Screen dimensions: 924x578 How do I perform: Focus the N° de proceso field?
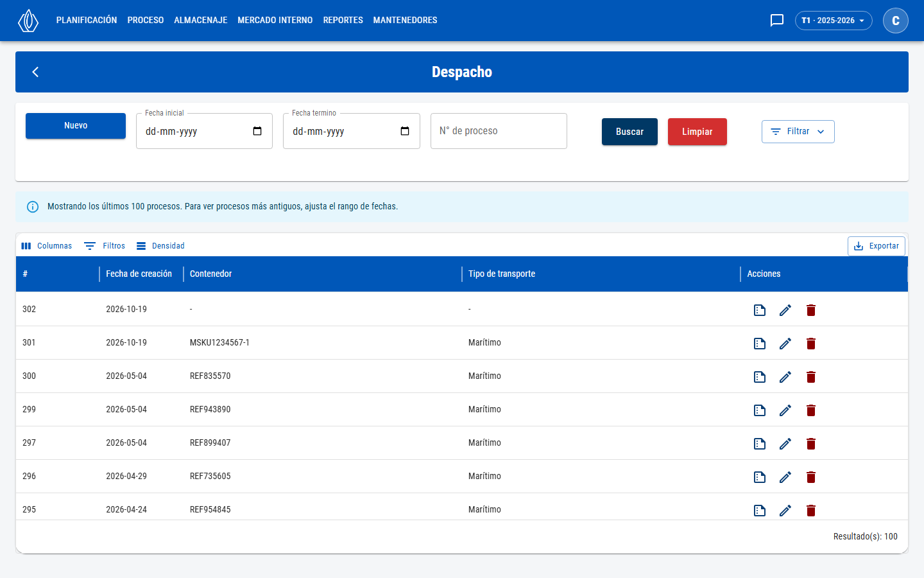pos(499,131)
